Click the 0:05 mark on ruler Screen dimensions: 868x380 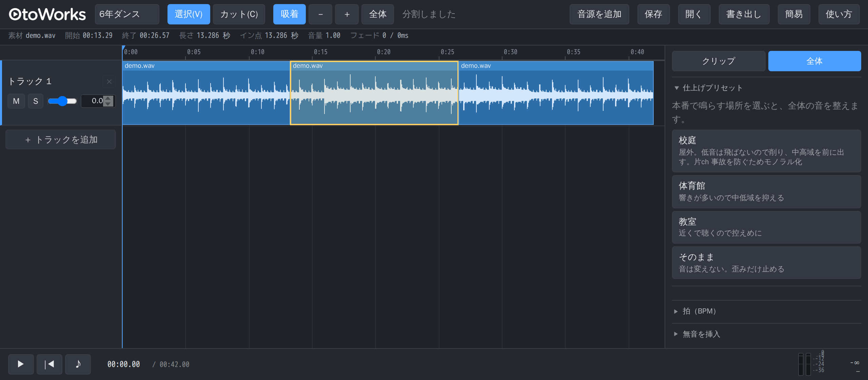[x=194, y=52]
